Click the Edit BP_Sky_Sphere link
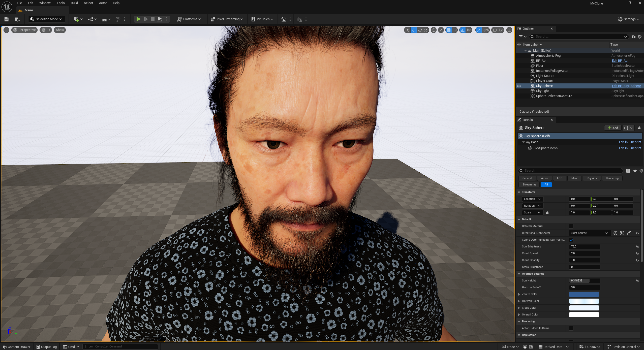 (626, 86)
